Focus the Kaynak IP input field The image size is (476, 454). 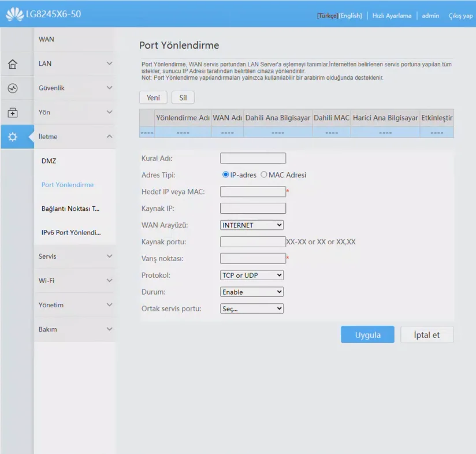coord(253,208)
